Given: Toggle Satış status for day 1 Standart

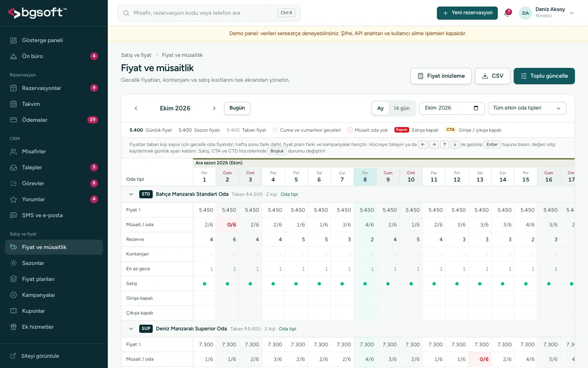Looking at the screenshot, I should pos(205,284).
